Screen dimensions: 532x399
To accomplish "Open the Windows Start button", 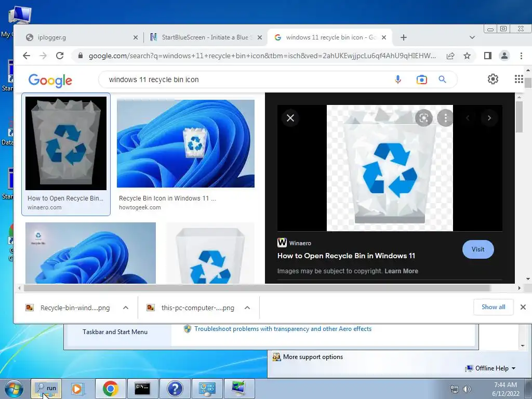I will point(14,389).
